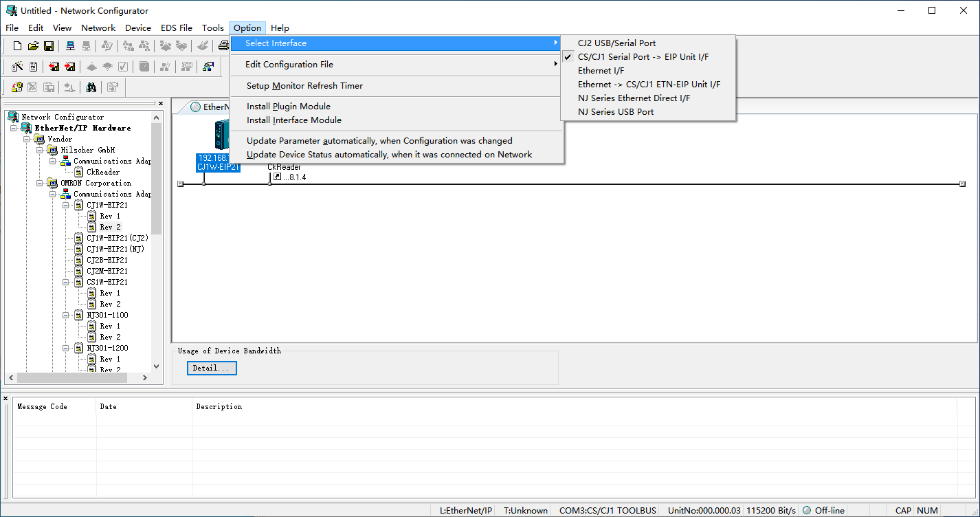
Task: Click the floppy icon with right red arrow
Action: [x=70, y=67]
